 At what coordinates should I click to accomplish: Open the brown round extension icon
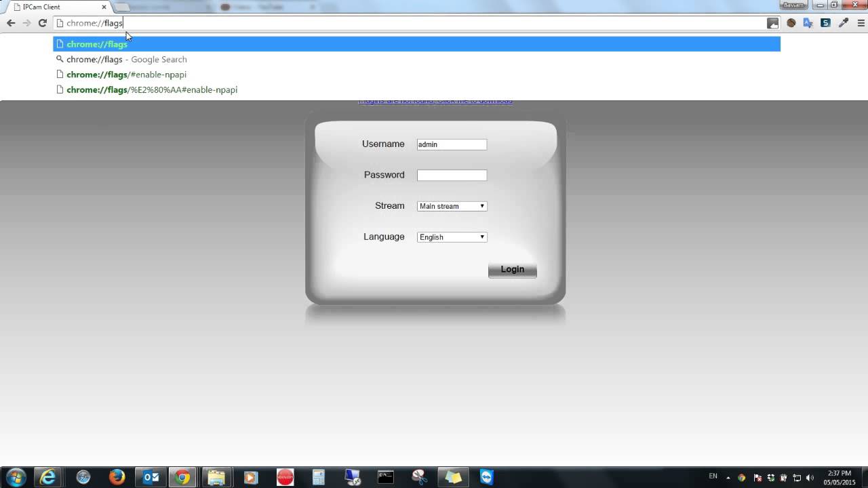791,23
